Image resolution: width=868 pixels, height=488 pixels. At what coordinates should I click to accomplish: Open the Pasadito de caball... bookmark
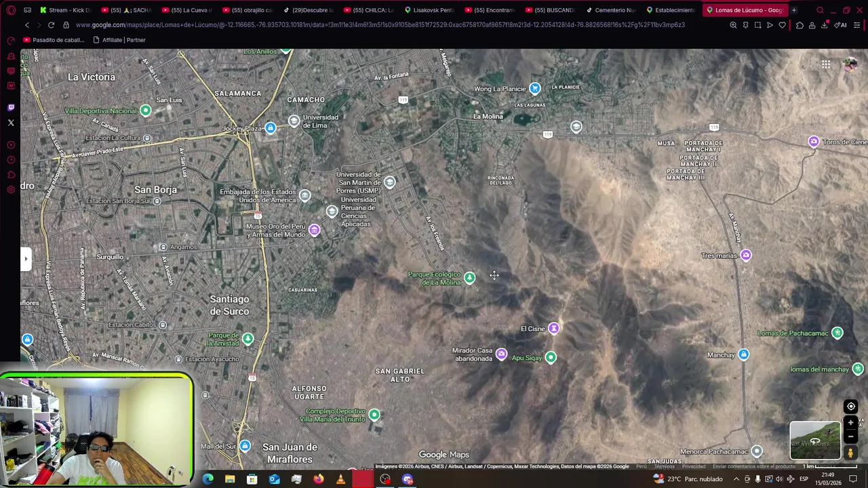pos(54,40)
